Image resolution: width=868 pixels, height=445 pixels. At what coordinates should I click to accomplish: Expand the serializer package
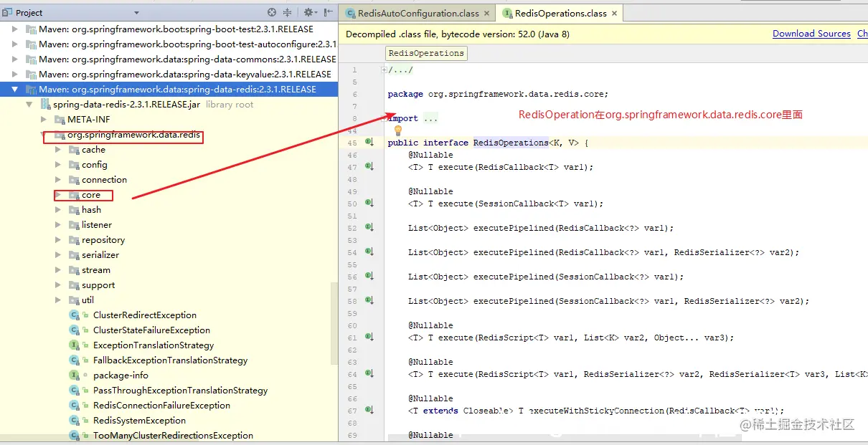58,255
